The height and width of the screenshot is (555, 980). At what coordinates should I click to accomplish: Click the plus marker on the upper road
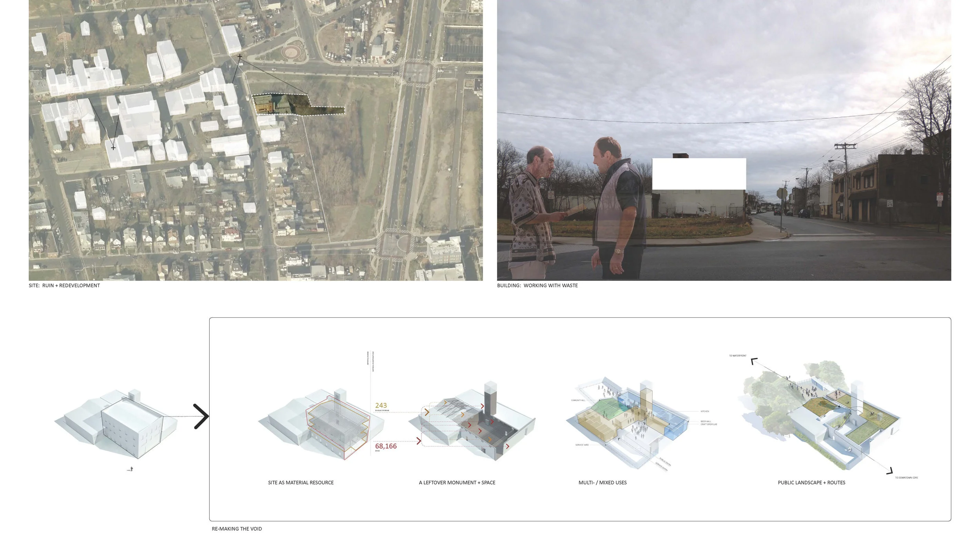240,57
